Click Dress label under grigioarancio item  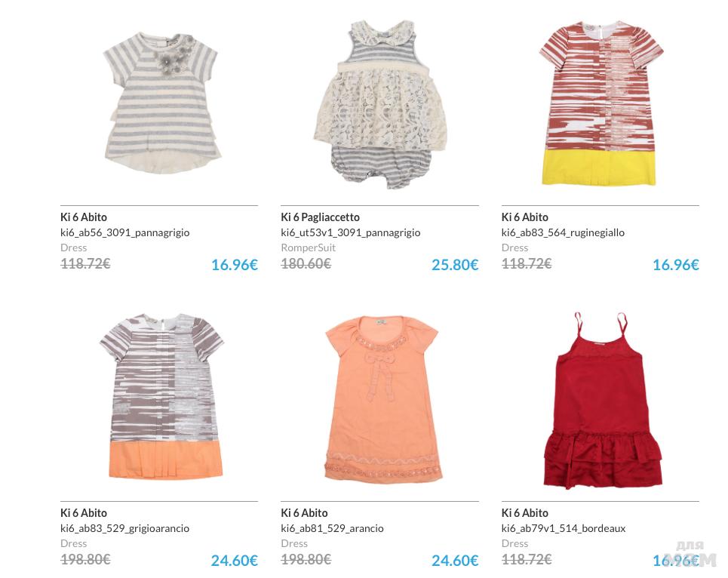tap(73, 543)
